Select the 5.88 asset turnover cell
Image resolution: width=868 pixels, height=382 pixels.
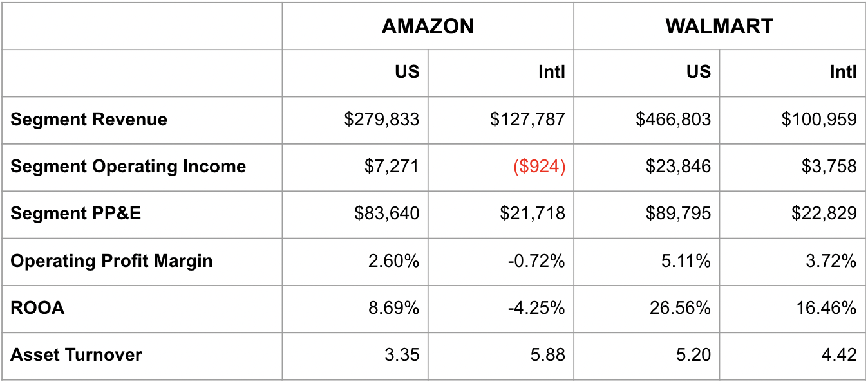pyautogui.click(x=548, y=355)
